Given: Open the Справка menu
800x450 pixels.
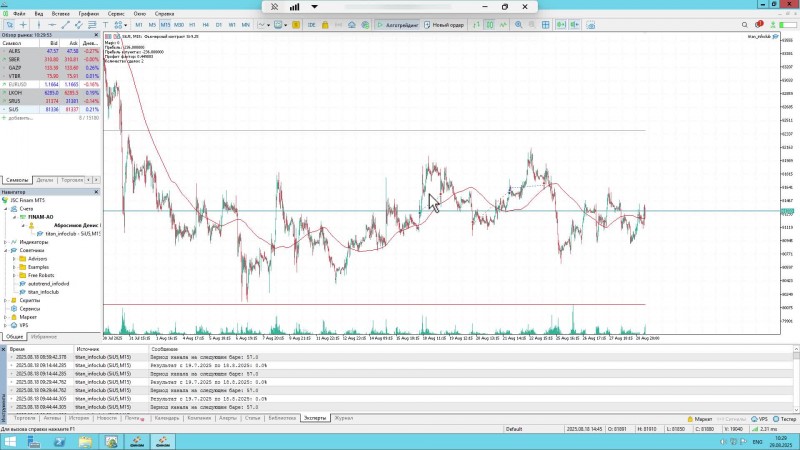Looking at the screenshot, I should (164, 14).
